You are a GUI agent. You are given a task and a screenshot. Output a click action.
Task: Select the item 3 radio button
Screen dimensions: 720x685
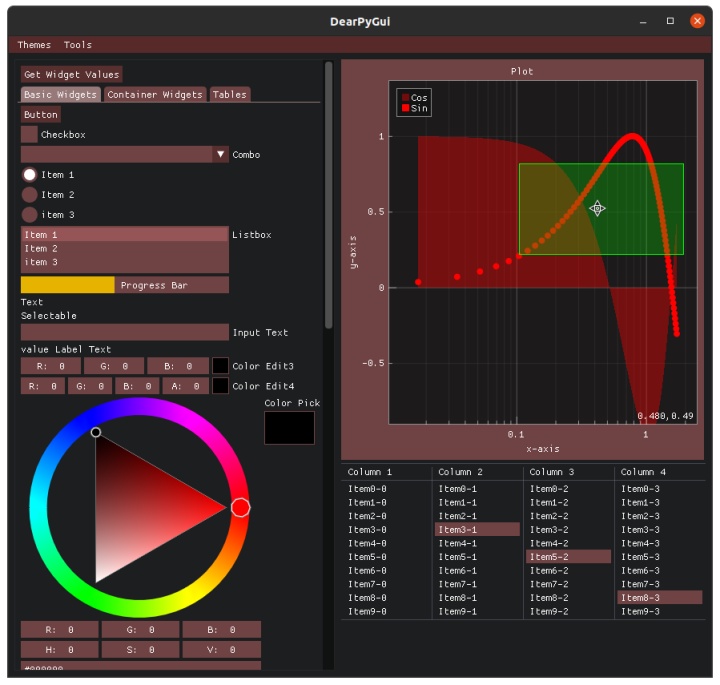coord(29,214)
